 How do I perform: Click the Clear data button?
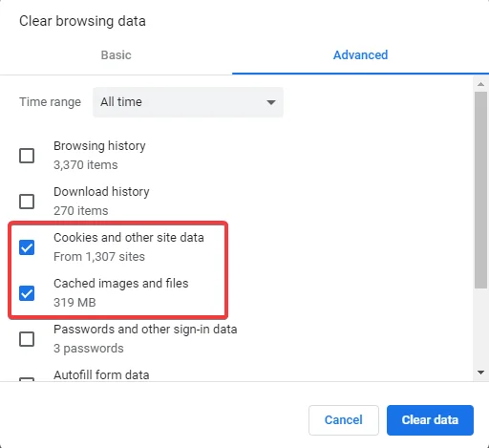coord(430,420)
